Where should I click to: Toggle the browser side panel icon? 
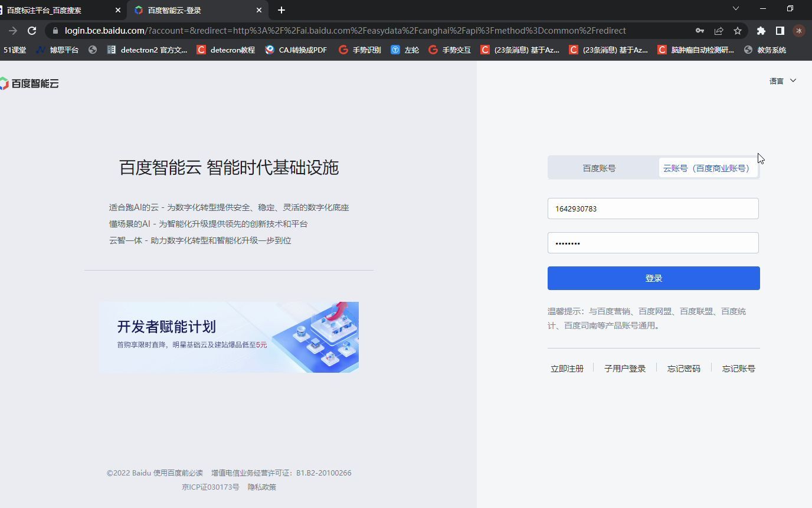coord(780,31)
